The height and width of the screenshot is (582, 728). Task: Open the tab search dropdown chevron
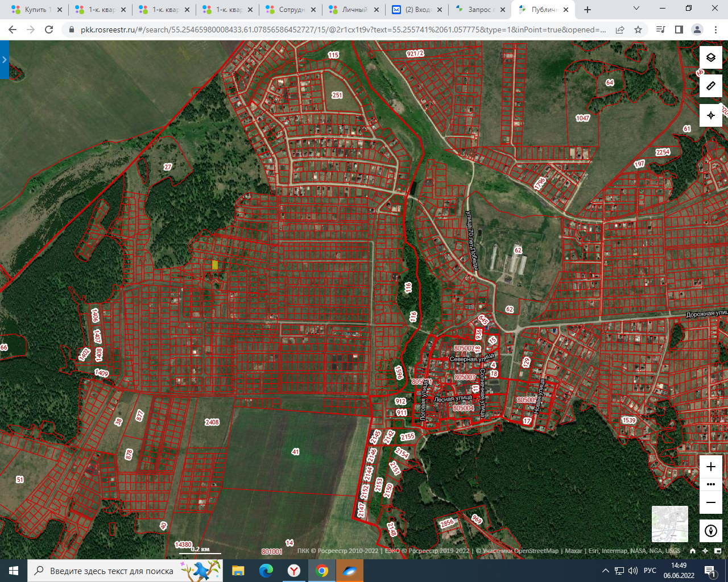click(x=636, y=9)
